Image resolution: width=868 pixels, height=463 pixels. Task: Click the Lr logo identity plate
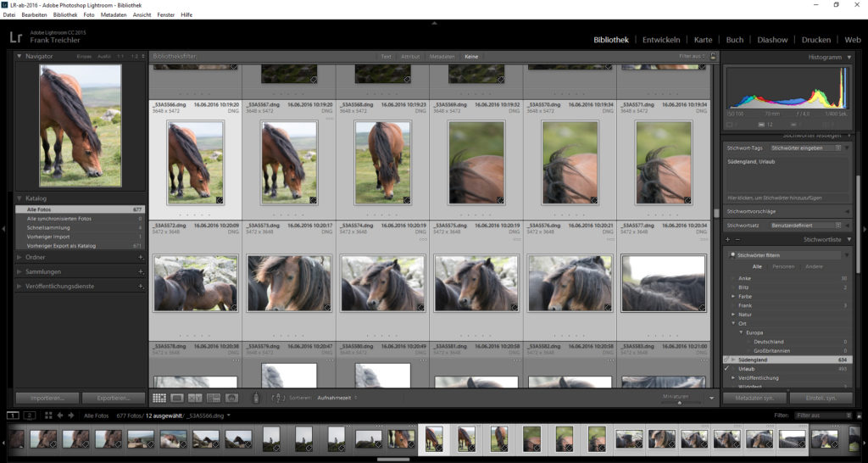click(x=16, y=37)
